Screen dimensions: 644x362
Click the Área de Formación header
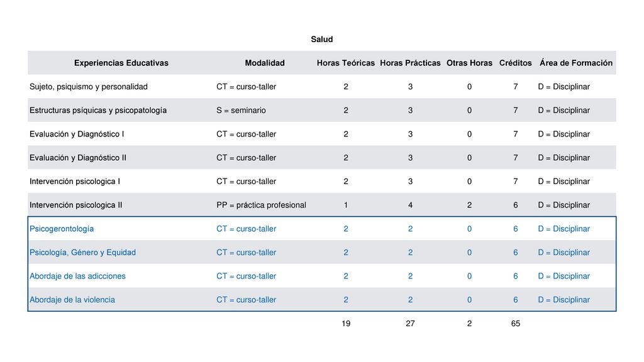point(576,63)
